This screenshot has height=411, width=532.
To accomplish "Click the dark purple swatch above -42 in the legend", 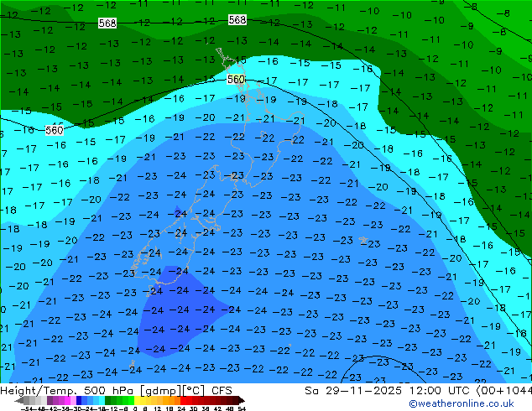I will 50,400.
